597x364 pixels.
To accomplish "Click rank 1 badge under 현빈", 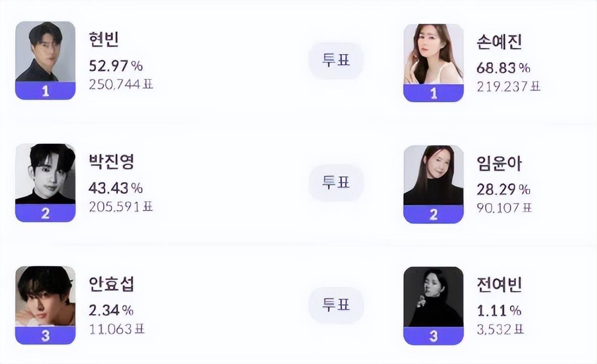I will [x=45, y=91].
